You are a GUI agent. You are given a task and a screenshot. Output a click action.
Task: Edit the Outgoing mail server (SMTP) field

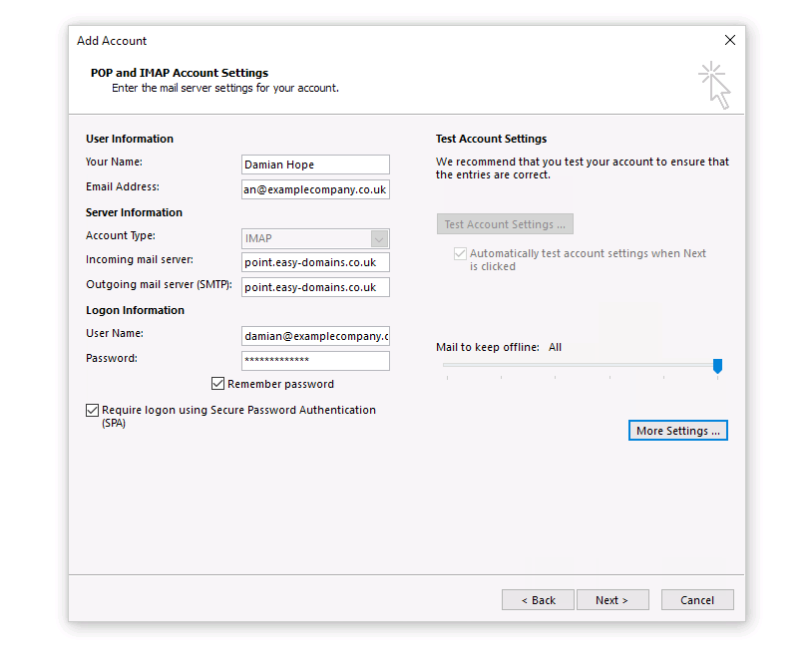click(x=315, y=287)
